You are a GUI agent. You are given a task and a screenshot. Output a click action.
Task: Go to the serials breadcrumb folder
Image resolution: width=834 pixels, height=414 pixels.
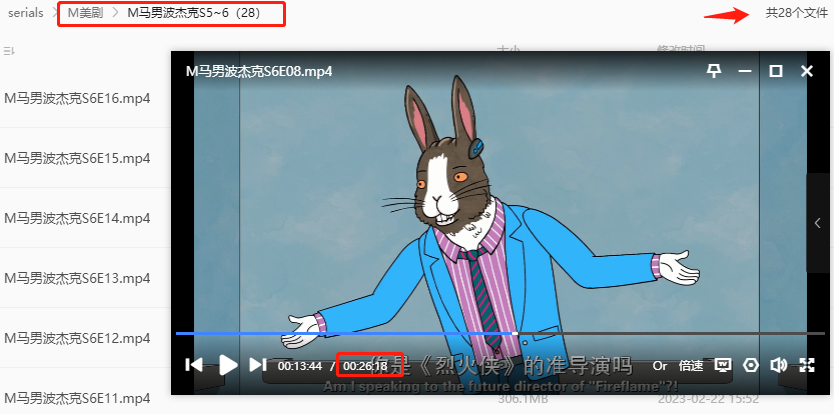(26, 13)
